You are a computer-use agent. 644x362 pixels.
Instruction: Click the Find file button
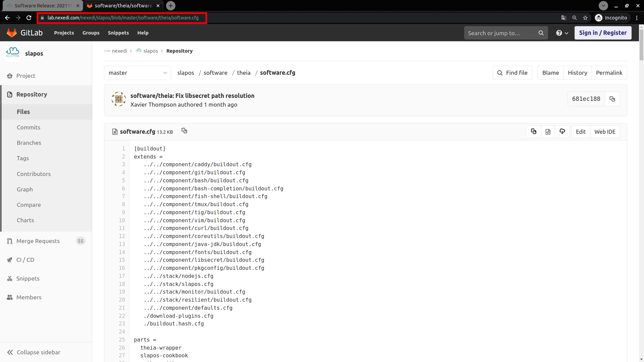512,72
